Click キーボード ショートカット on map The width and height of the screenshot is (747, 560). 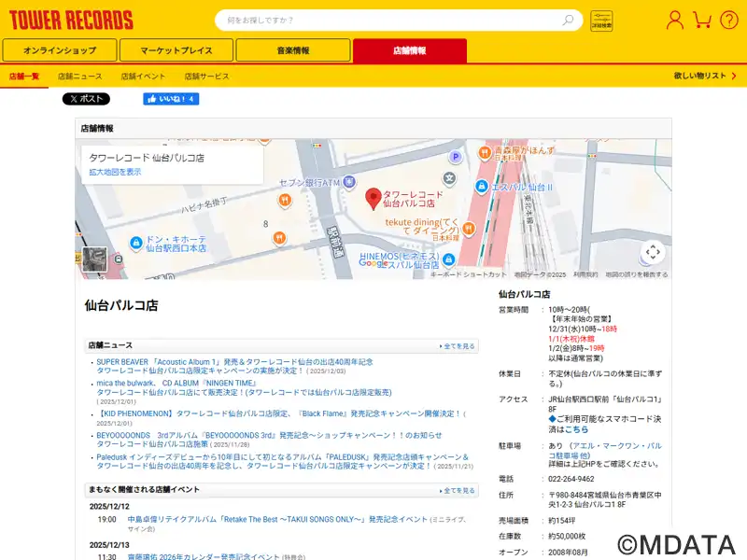pos(469,274)
